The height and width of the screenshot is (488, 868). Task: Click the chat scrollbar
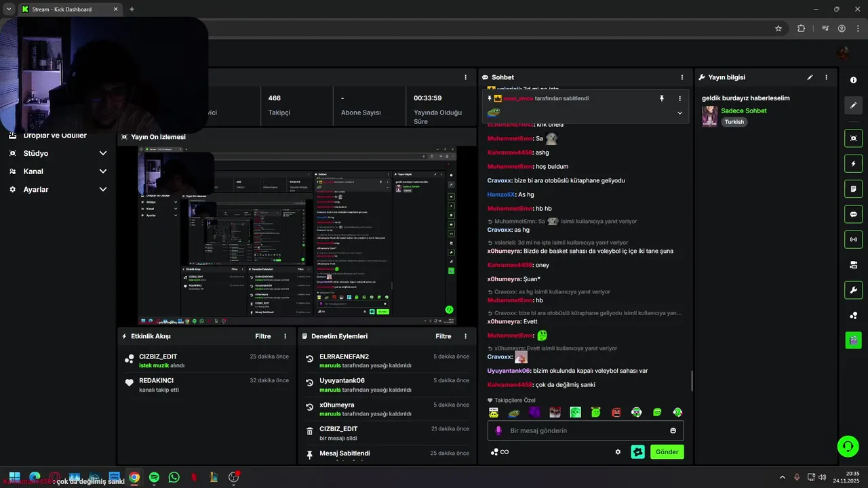point(692,381)
